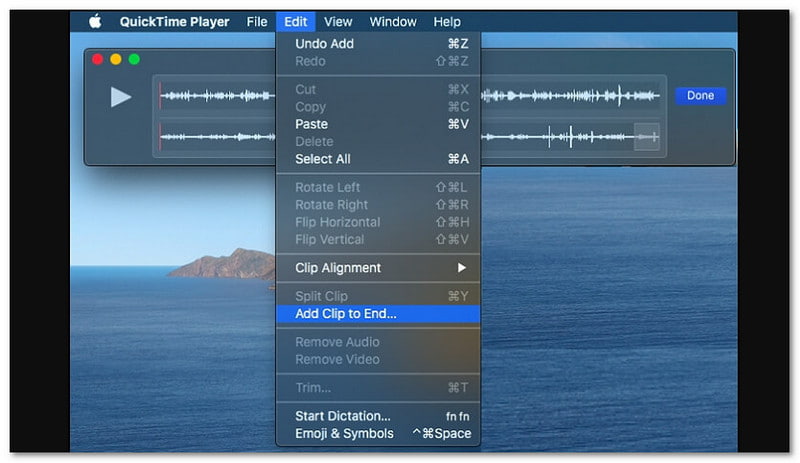
Task: Open the File menu
Action: click(x=257, y=21)
